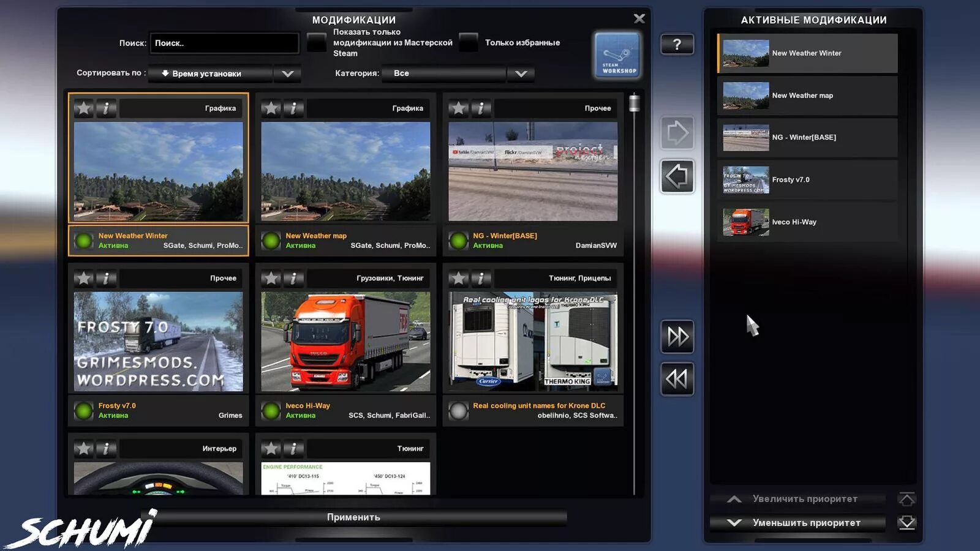Image resolution: width=980 pixels, height=551 pixels.
Task: Click the New Weather map preview image
Action: (345, 171)
